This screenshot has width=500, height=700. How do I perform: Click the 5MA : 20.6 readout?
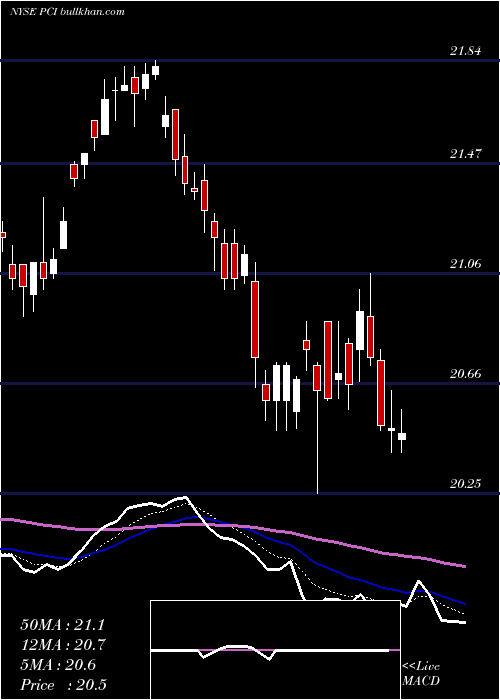(58, 665)
